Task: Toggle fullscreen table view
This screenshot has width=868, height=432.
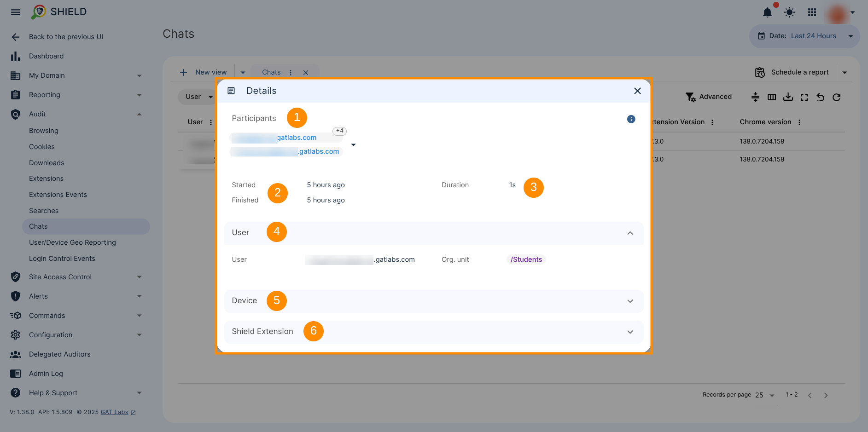Action: [804, 97]
